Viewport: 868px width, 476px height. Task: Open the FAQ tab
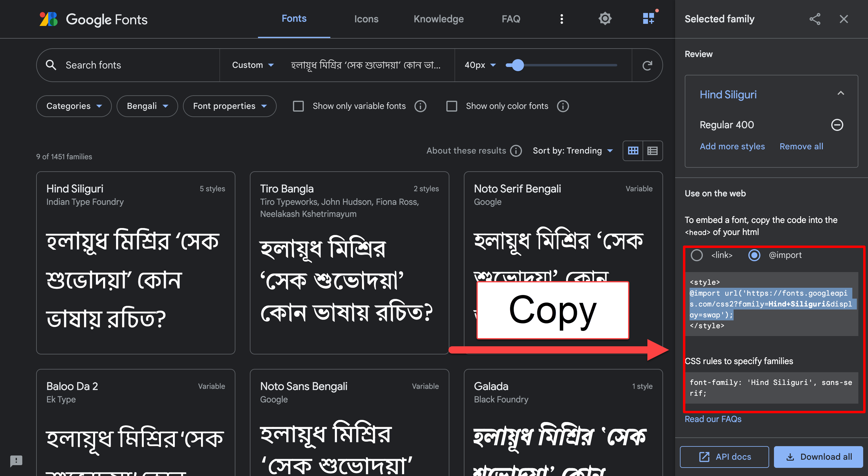click(x=511, y=19)
